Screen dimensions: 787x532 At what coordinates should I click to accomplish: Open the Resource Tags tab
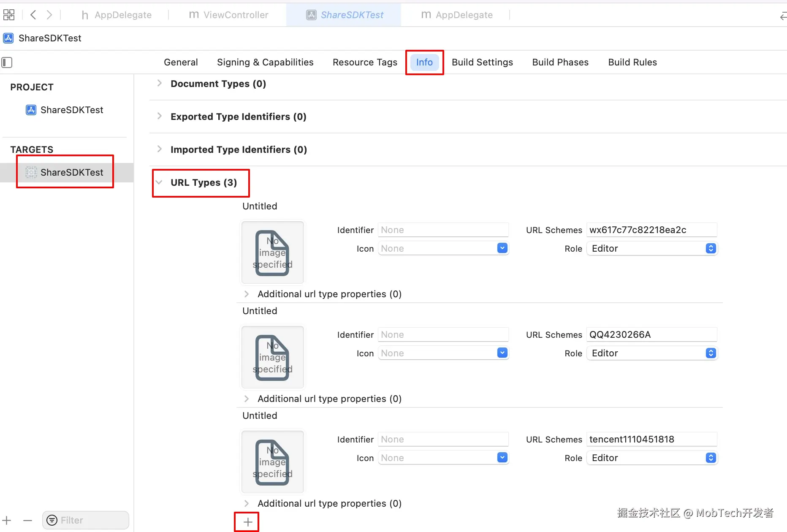365,62
